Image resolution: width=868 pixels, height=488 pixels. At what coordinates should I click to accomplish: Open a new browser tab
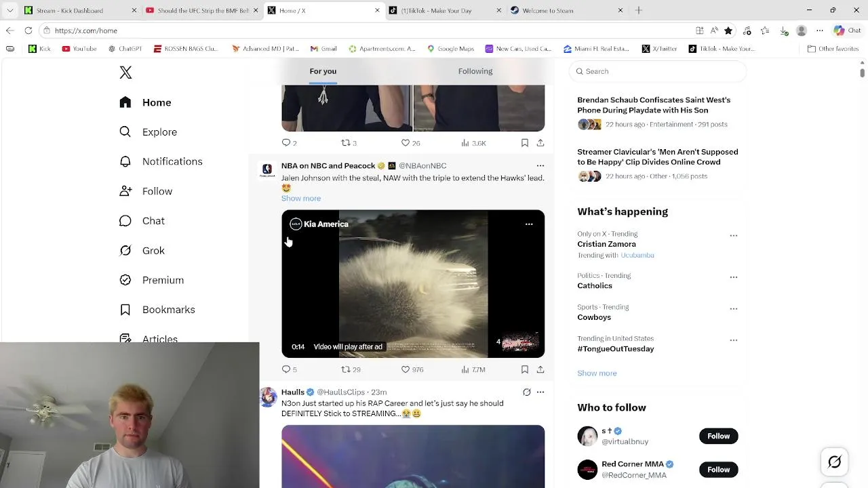(638, 10)
